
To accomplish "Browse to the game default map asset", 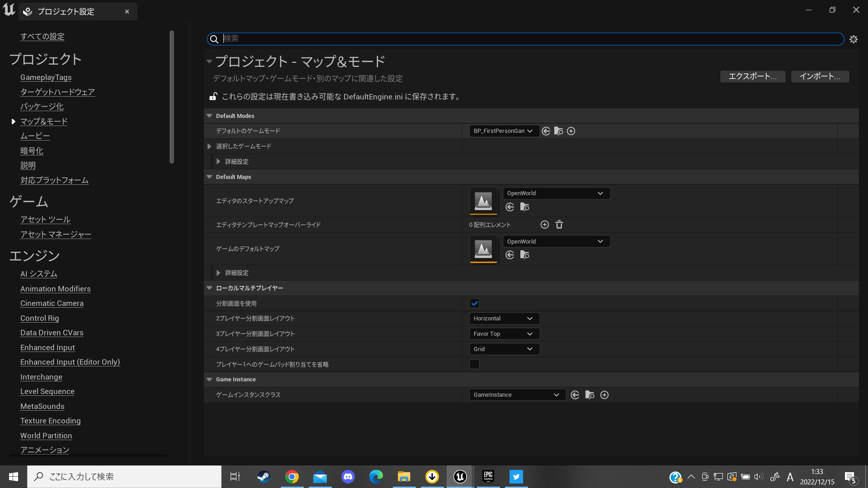I will [x=524, y=255].
